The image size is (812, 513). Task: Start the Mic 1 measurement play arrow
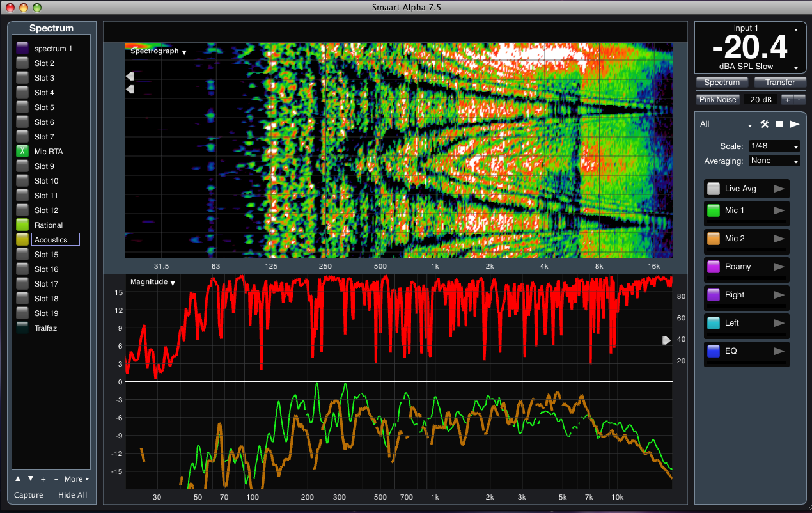pyautogui.click(x=779, y=210)
